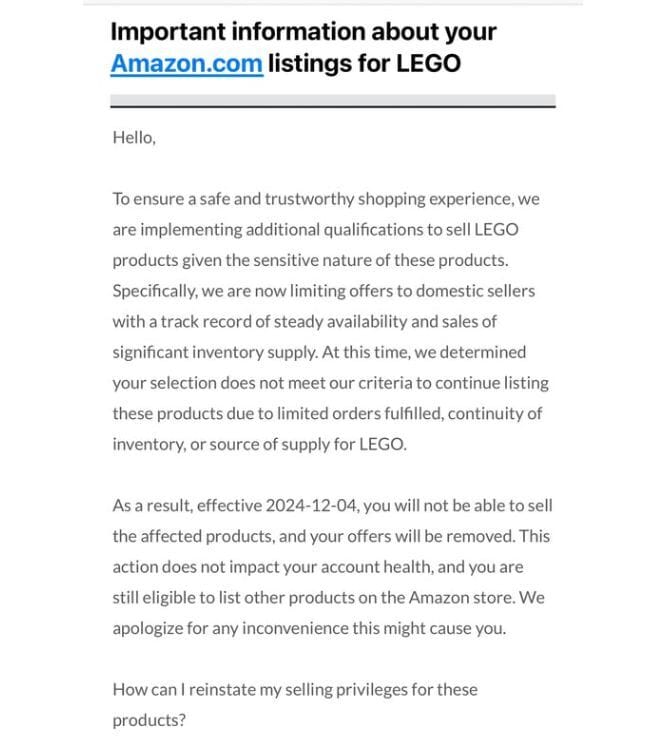The width and height of the screenshot is (668, 738).
Task: Click the line 'products given the sensitive nature'
Action: click(x=311, y=260)
